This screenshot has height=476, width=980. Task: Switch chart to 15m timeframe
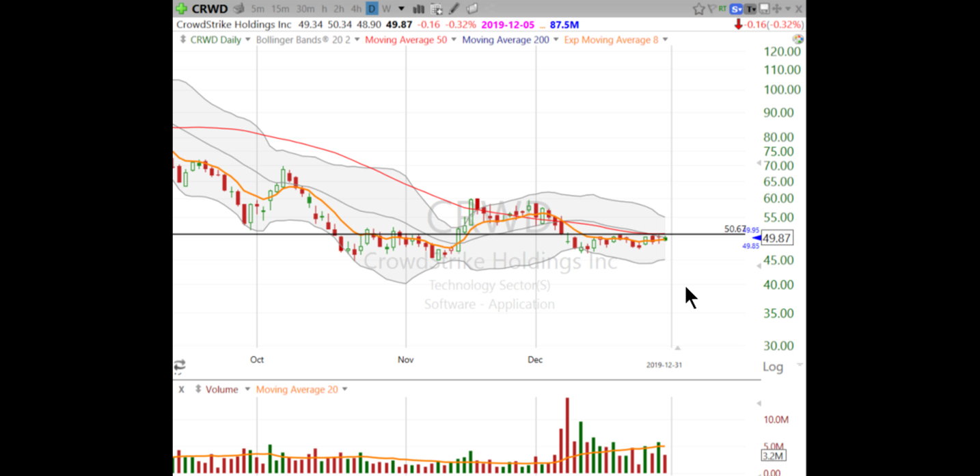(x=280, y=9)
